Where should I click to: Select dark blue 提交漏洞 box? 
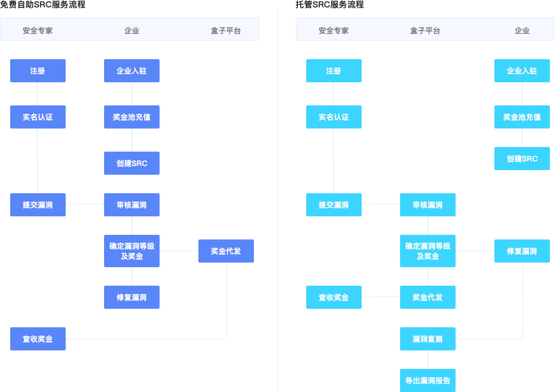point(38,205)
